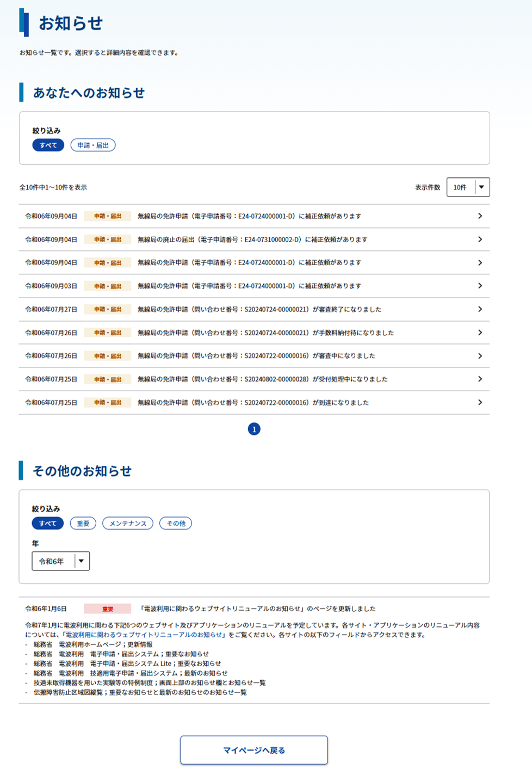Open chevron for 令和06年09月03日 補正依頼 notice
Screen dimensions: 532x775
coord(480,286)
